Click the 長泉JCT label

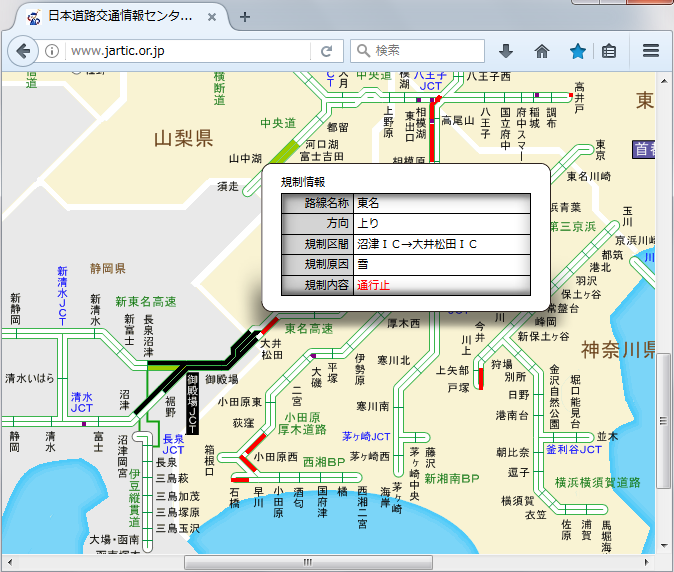click(173, 444)
